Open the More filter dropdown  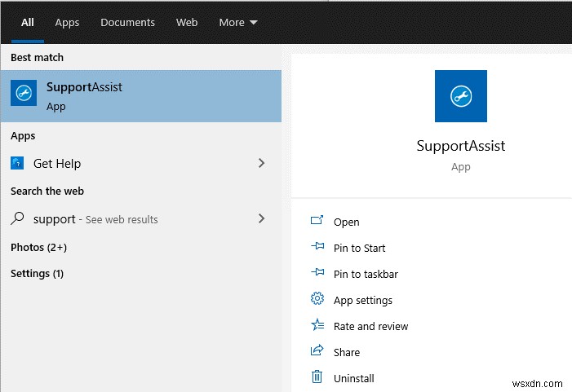238,22
